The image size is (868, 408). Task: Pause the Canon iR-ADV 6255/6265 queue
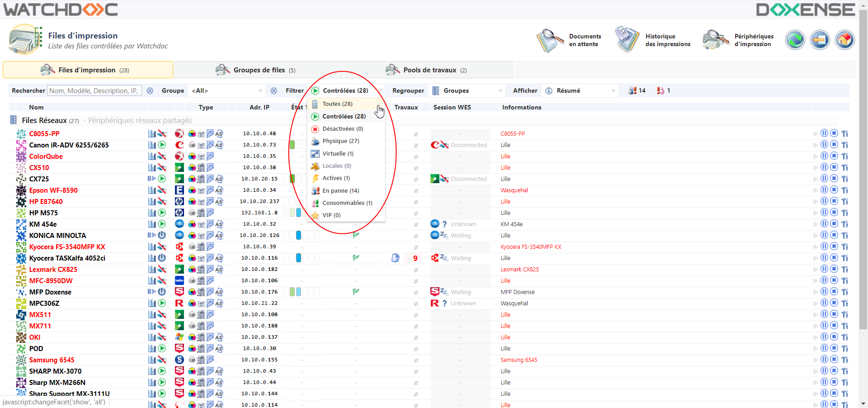tap(824, 144)
